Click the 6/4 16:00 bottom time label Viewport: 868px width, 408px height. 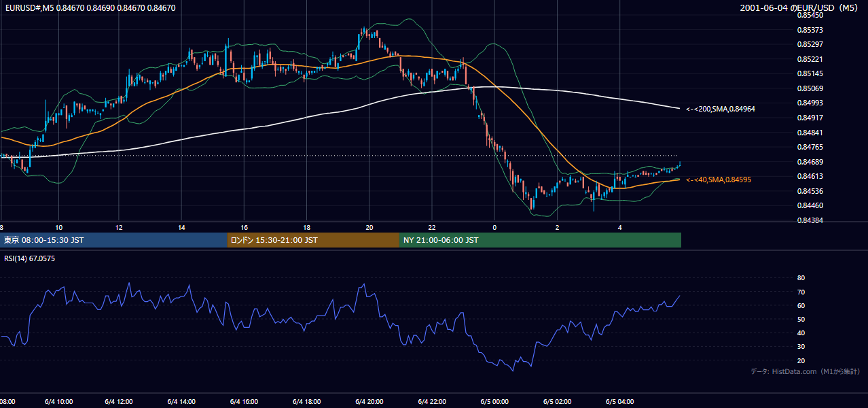pos(244,402)
